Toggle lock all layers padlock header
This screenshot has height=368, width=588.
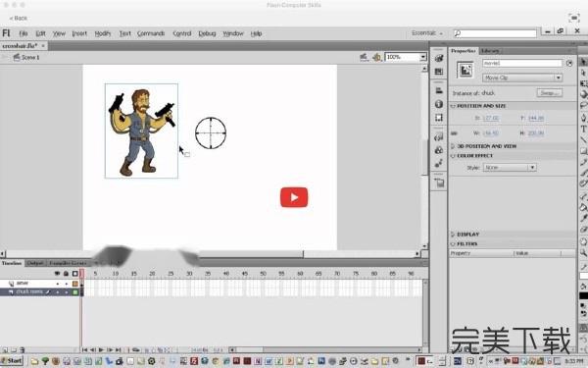coord(66,274)
